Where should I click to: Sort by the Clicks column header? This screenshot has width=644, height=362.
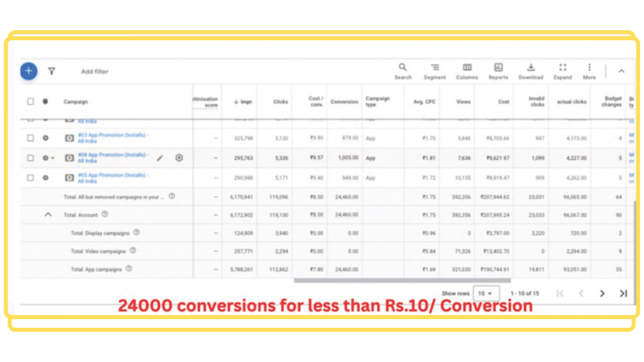click(280, 102)
